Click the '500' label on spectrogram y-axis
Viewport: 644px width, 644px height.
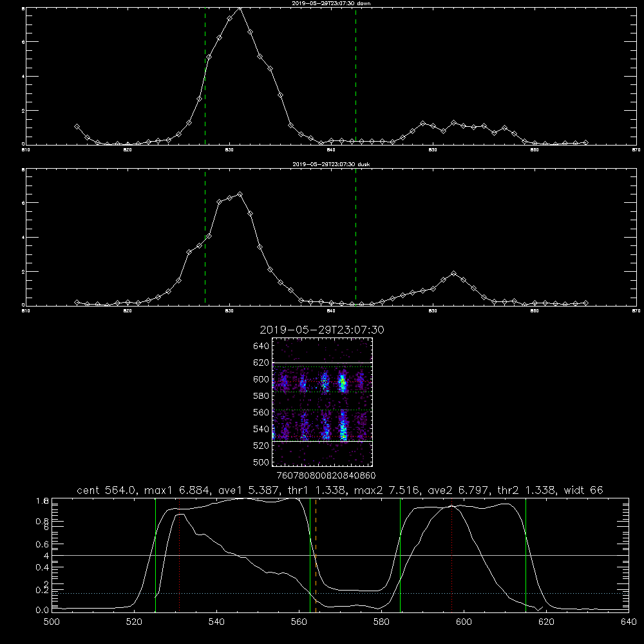[261, 462]
